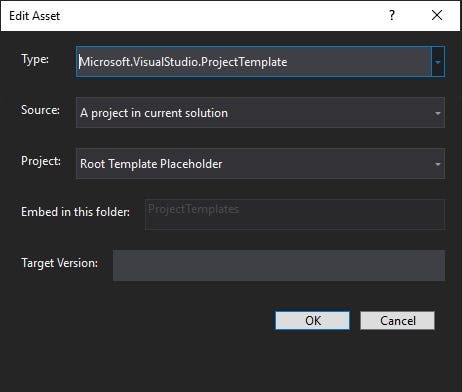This screenshot has height=392, width=462.
Task: Focus the Target Version input field
Action: pos(279,265)
